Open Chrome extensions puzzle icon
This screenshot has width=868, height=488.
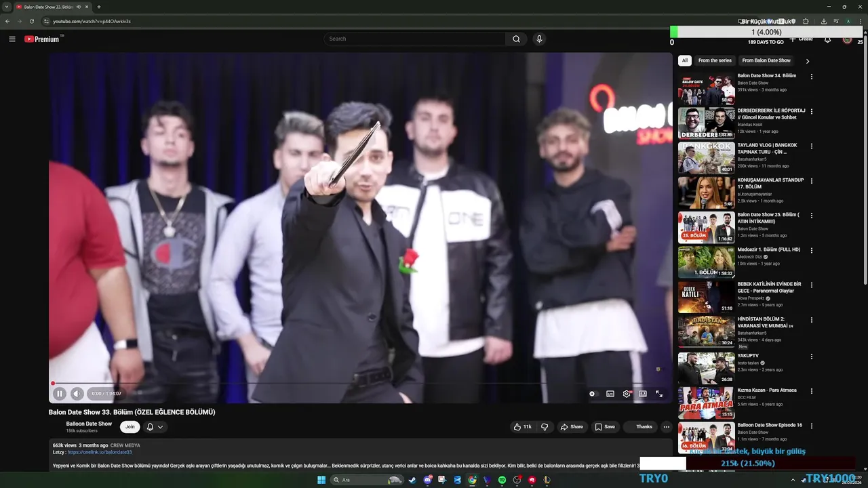(x=806, y=21)
